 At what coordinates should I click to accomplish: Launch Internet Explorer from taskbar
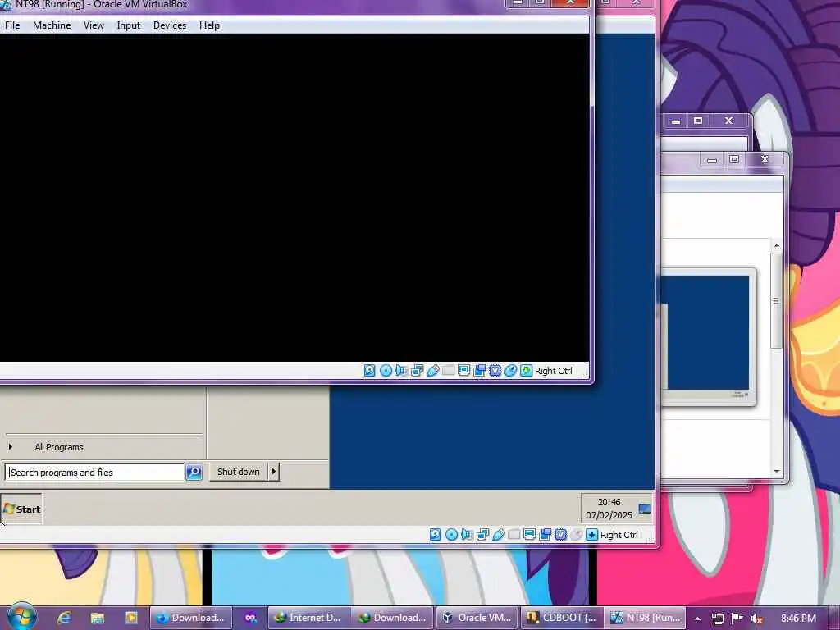pyautogui.click(x=65, y=618)
